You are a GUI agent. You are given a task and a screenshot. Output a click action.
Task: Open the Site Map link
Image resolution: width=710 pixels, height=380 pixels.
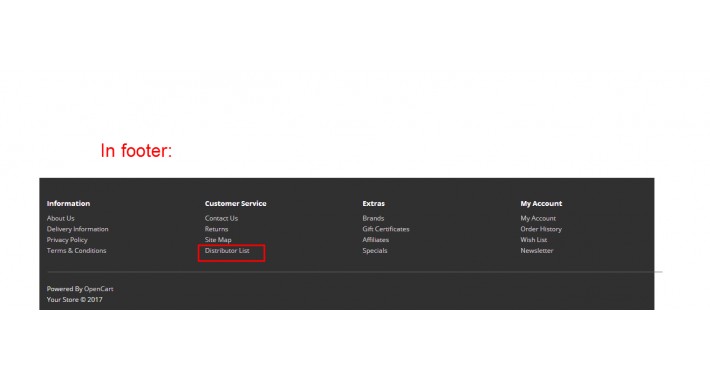click(x=218, y=240)
